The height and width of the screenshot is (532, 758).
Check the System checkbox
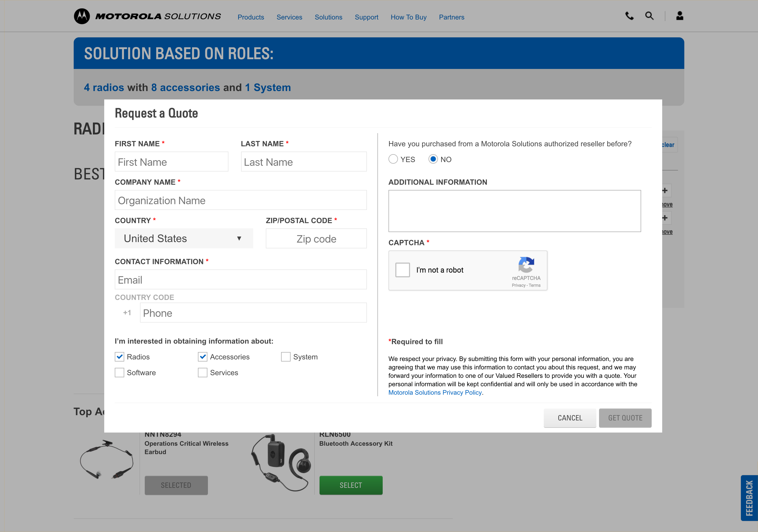tap(286, 357)
